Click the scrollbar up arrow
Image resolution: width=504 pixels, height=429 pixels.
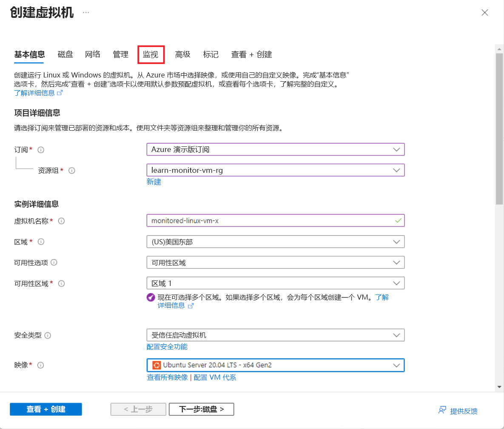499,49
